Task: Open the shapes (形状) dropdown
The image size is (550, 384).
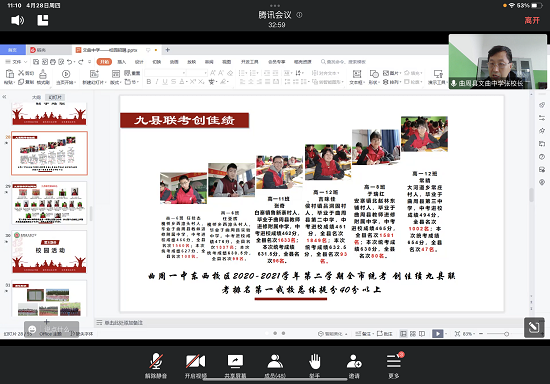Action: (x=374, y=77)
